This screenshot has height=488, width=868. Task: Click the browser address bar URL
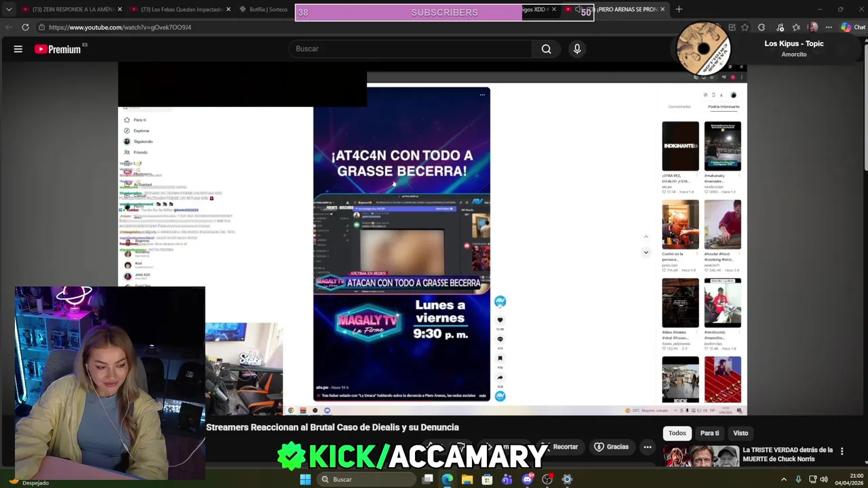pos(120,27)
